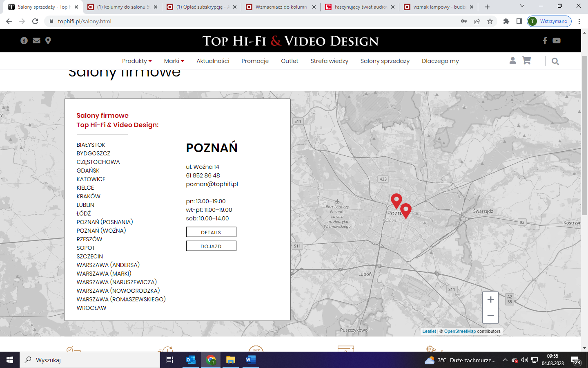Open the Facebook icon in the header
This screenshot has height=368, width=588.
(545, 40)
